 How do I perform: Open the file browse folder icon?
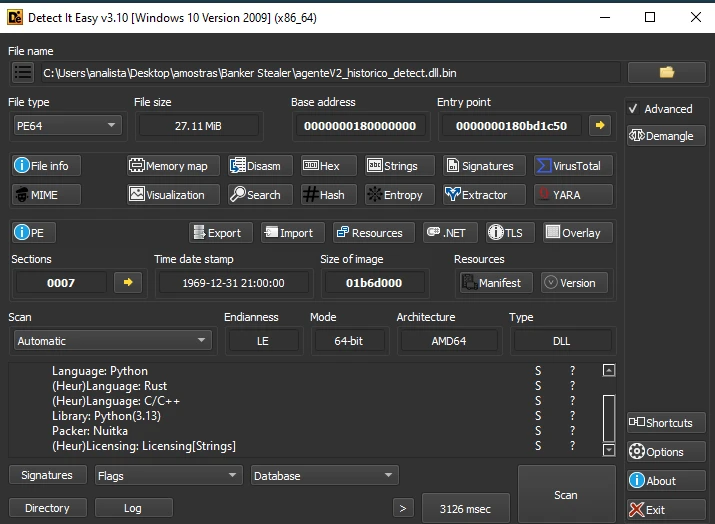coord(666,72)
